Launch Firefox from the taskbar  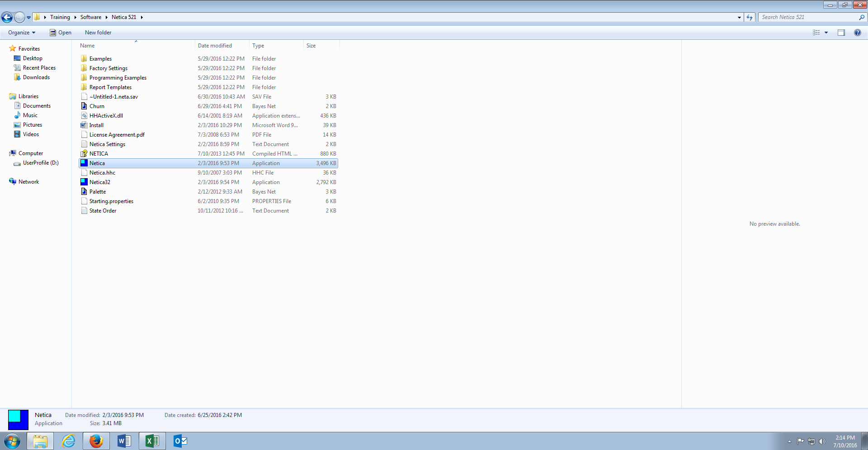[x=96, y=441]
